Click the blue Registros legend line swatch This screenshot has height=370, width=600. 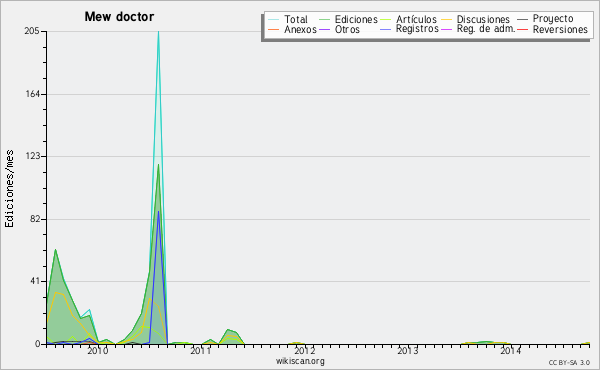point(385,29)
